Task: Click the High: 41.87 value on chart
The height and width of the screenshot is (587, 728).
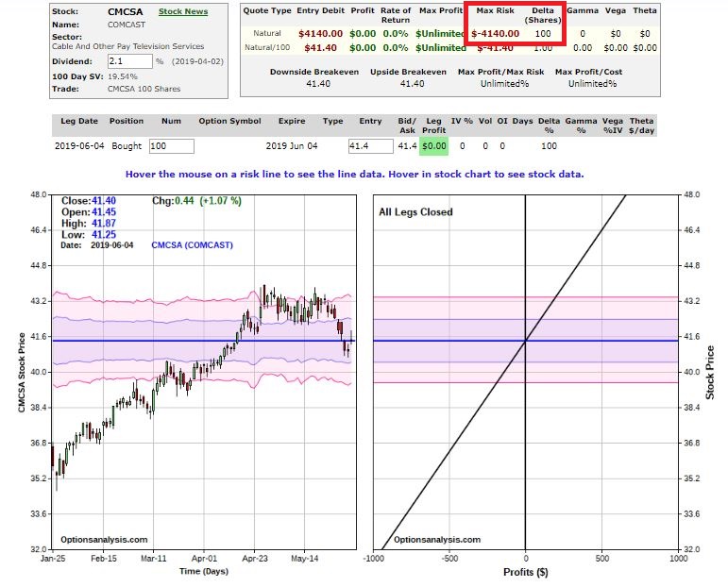Action: point(104,224)
